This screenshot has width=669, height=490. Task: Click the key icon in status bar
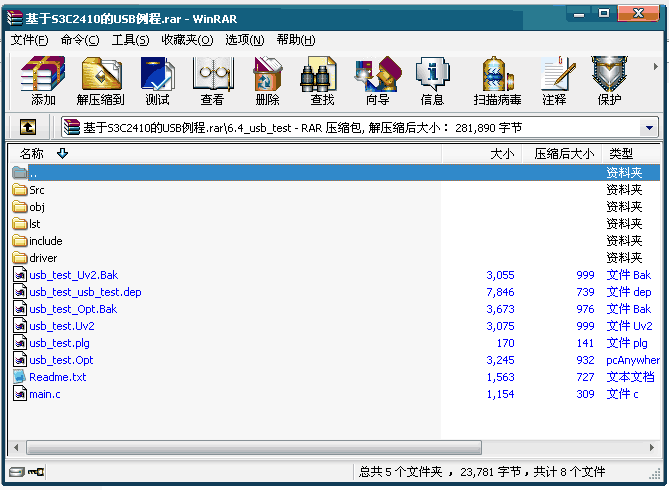point(36,472)
